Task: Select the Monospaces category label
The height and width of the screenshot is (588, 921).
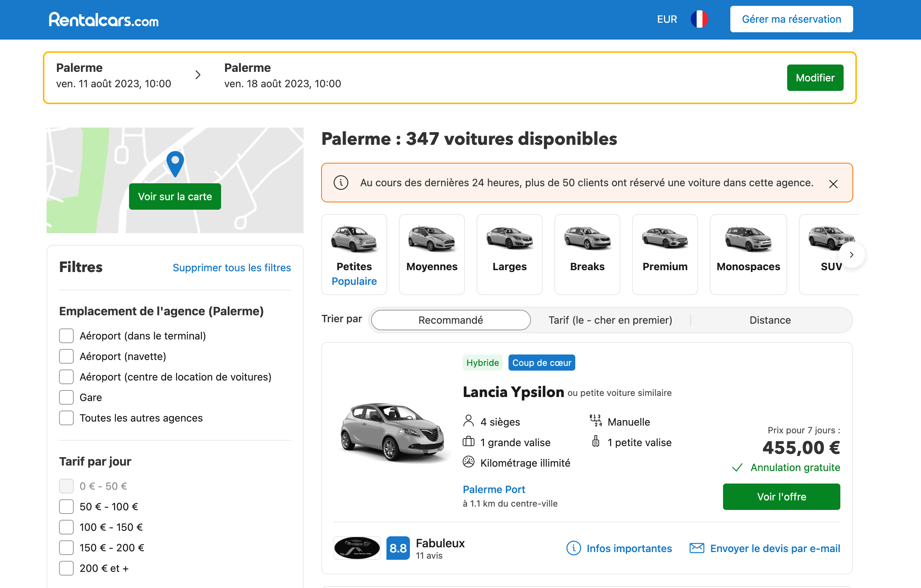Action: 748,267
